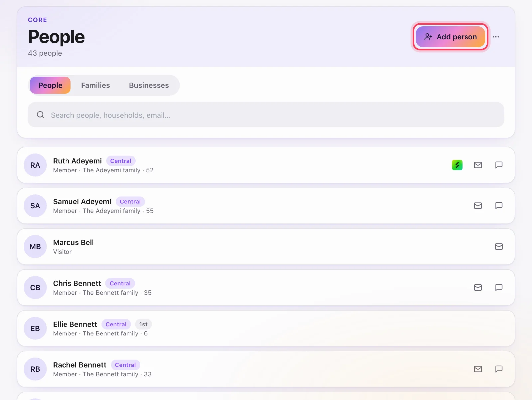Open Samuel Adeyemi's SA avatar
Image resolution: width=532 pixels, height=400 pixels.
tap(35, 206)
